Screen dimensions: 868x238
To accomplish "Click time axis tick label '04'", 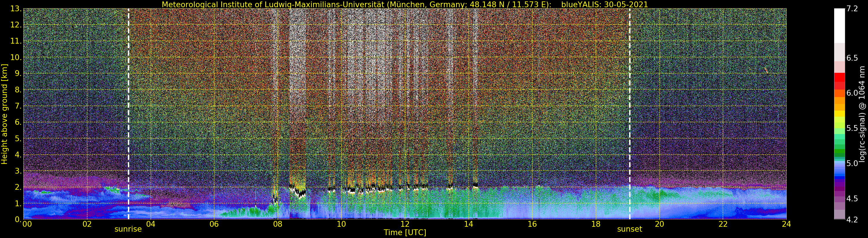I will [151, 224].
